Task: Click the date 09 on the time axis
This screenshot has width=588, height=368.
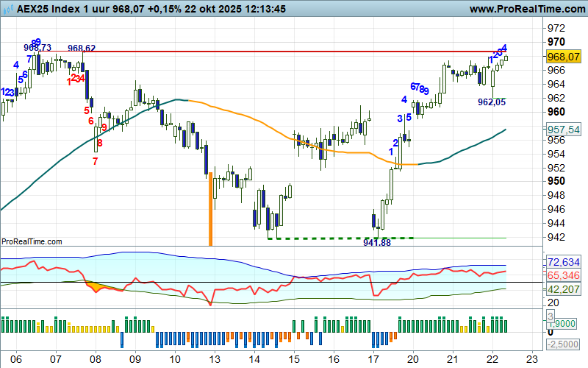Action: click(x=135, y=359)
